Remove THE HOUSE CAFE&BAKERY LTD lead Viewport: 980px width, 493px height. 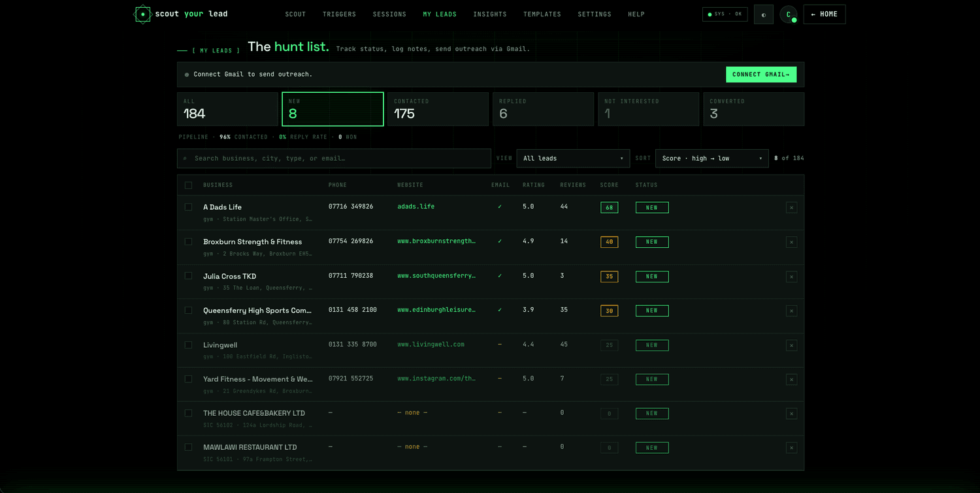(791, 413)
